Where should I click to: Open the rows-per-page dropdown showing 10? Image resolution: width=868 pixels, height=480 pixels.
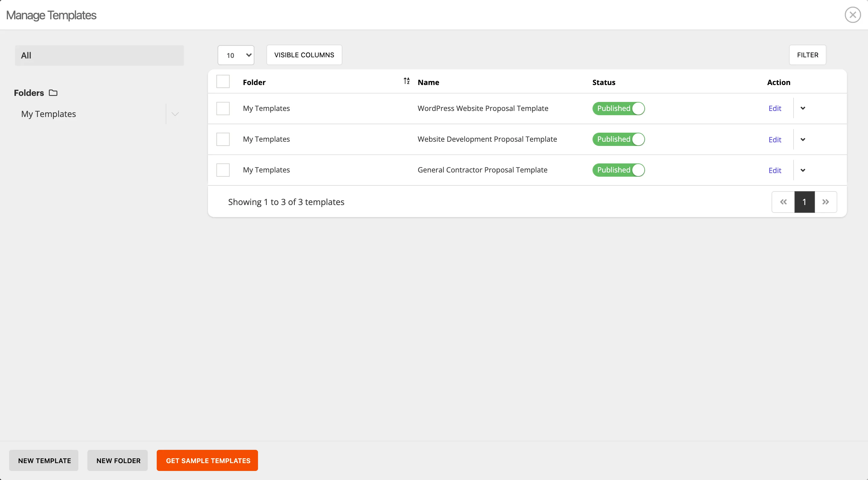pos(236,55)
